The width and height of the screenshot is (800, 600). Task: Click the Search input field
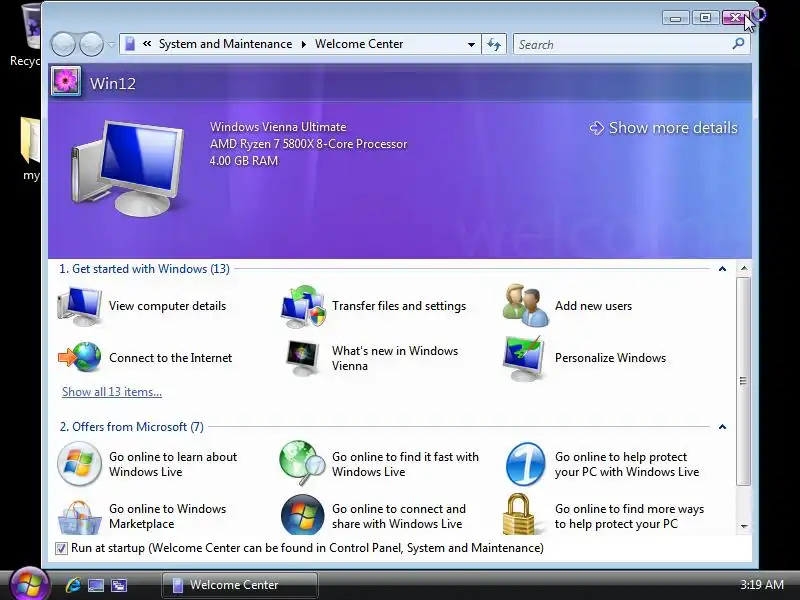point(622,44)
